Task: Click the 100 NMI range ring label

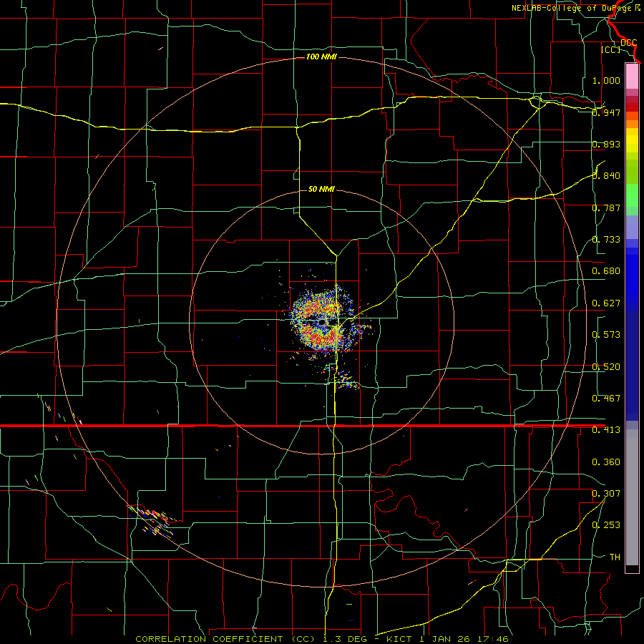Action: (321, 57)
